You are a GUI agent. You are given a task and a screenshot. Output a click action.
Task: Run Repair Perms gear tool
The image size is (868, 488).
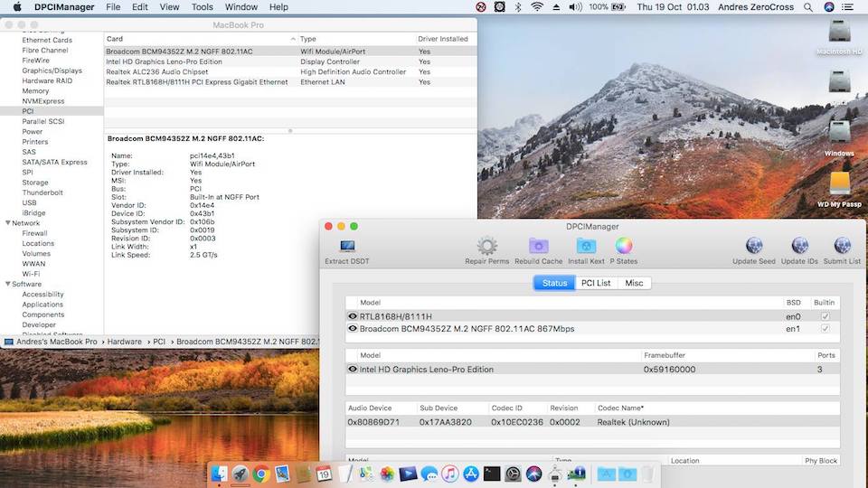pyautogui.click(x=486, y=251)
